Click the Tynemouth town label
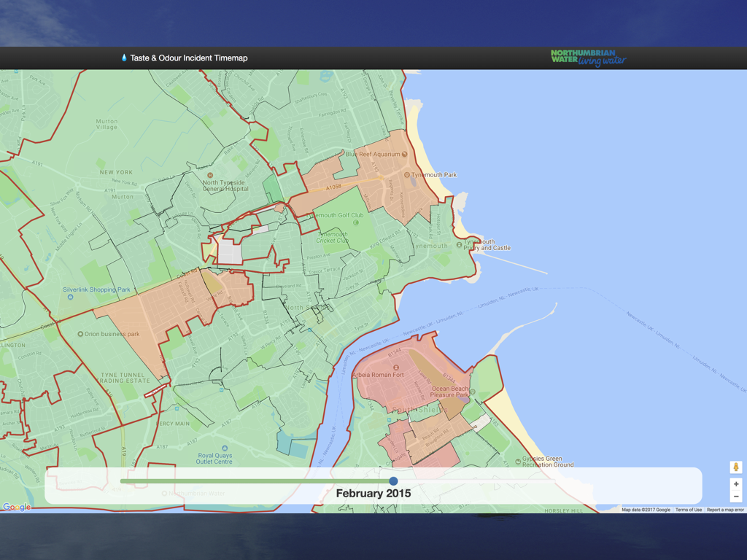Viewport: 747px width, 560px height. tap(430, 246)
